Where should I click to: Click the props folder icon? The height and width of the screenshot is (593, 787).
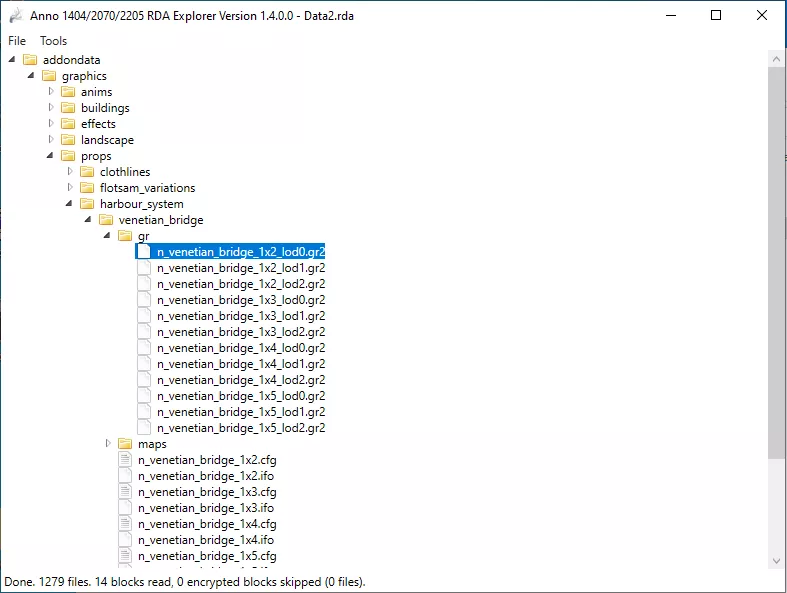point(68,156)
